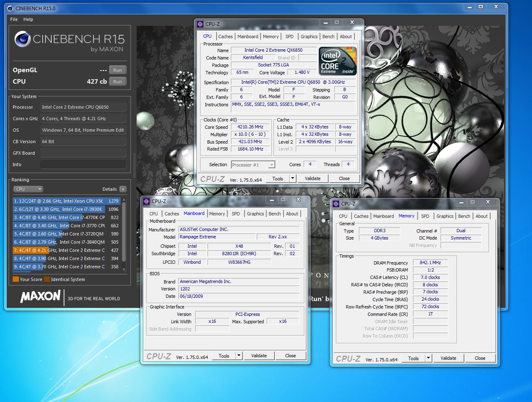The height and width of the screenshot is (402, 532).
Task: Open the Help menu in Cinebench
Action: (x=28, y=19)
